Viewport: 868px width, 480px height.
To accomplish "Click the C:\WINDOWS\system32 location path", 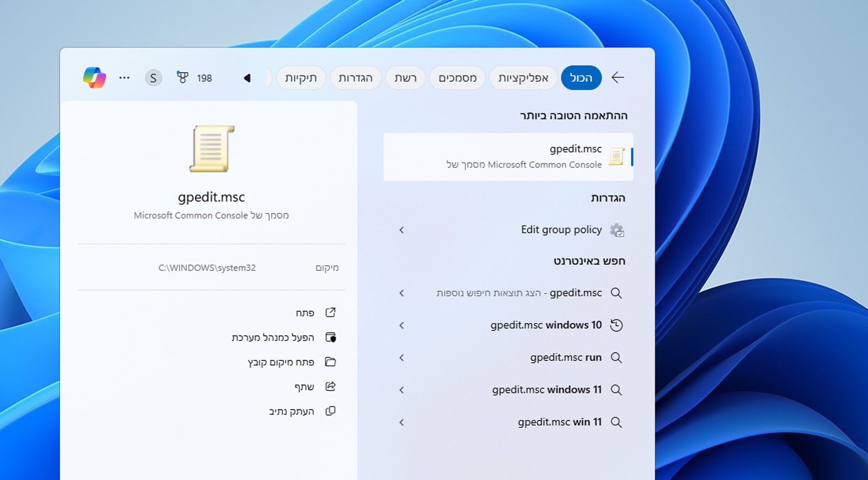I will [x=207, y=268].
